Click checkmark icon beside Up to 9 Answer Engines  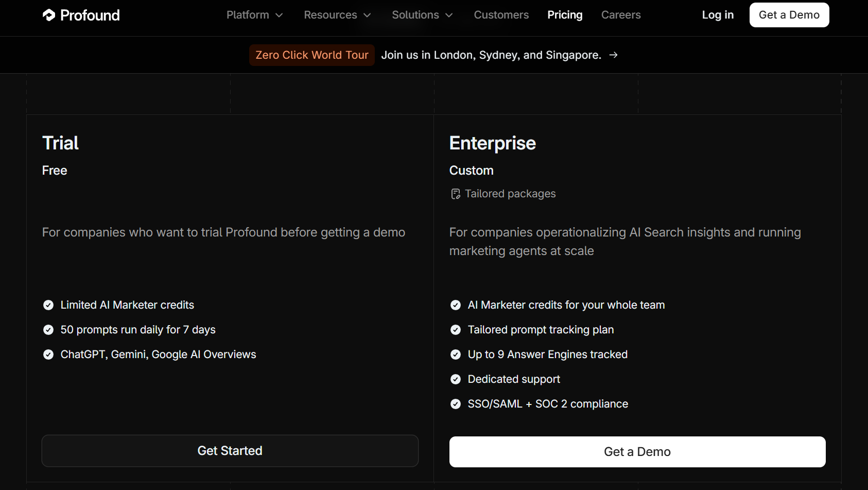(x=456, y=354)
